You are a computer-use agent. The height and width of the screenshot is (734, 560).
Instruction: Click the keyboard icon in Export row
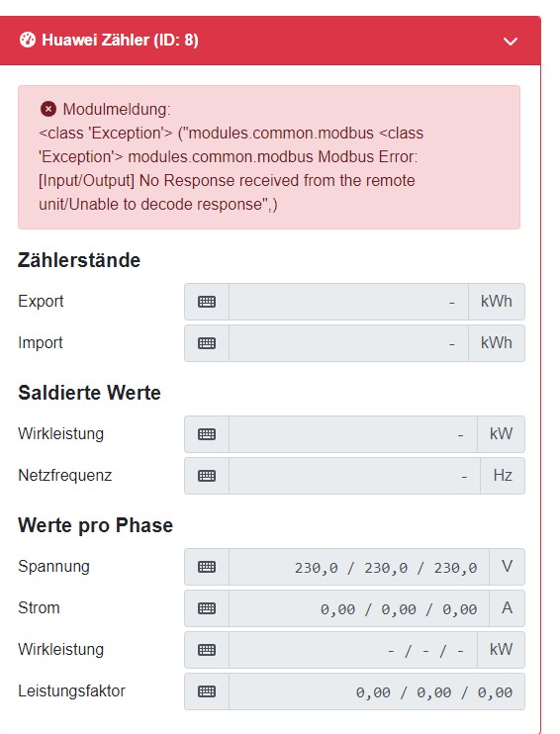coord(207,302)
